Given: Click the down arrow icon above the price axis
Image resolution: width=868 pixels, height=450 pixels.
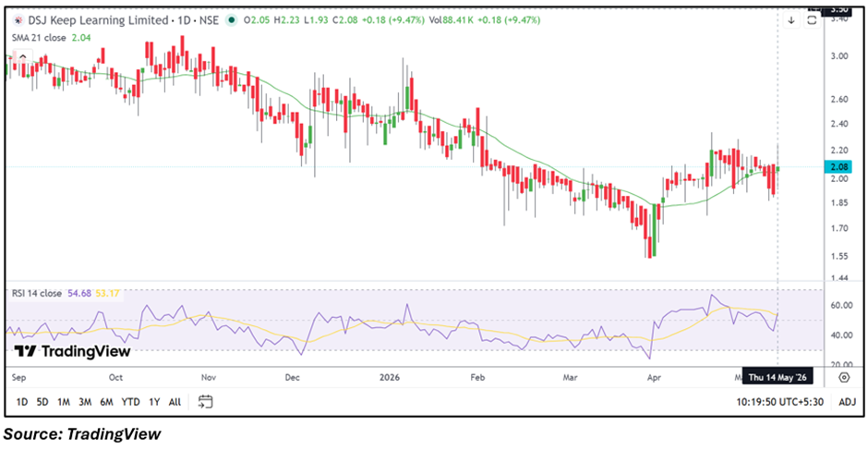Looking at the screenshot, I should point(791,20).
